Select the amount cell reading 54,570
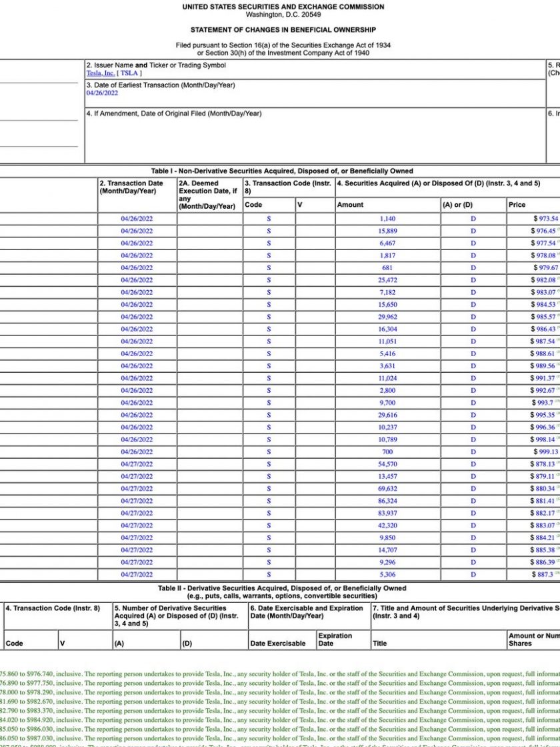The height and width of the screenshot is (747, 560). (387, 464)
